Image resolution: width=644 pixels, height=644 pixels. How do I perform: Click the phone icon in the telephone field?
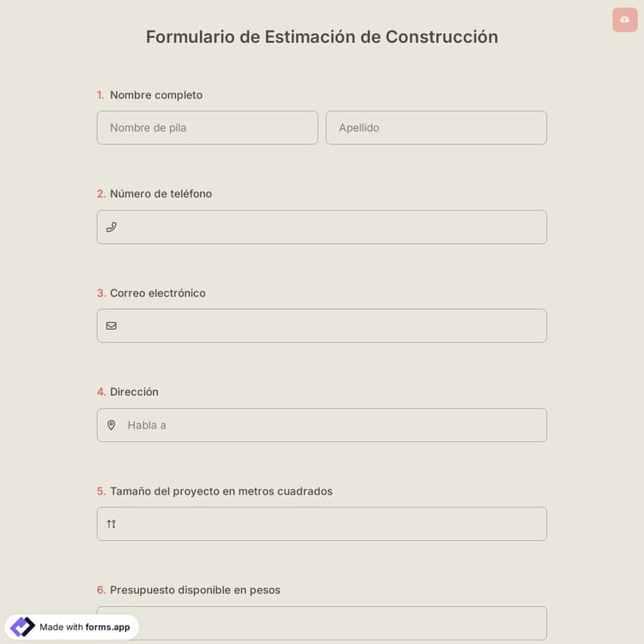[x=111, y=228]
